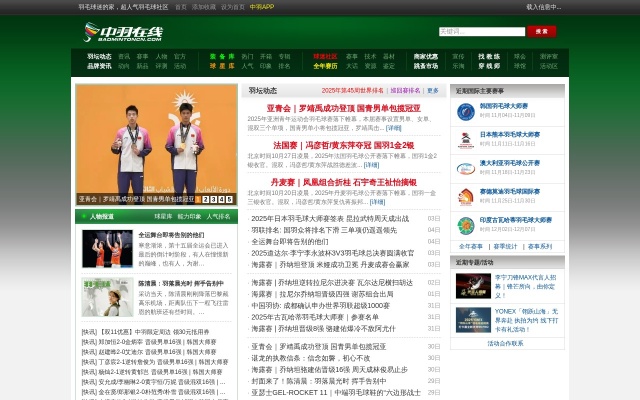Click the red 搜索 search button
The height and width of the screenshot is (400, 640).
(x=541, y=31)
